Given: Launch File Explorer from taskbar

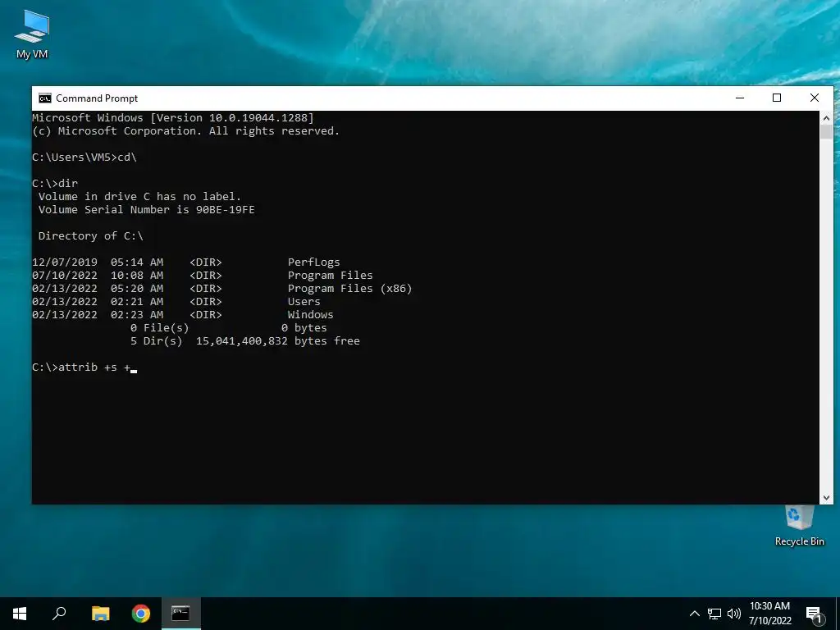Looking at the screenshot, I should pyautogui.click(x=100, y=614).
